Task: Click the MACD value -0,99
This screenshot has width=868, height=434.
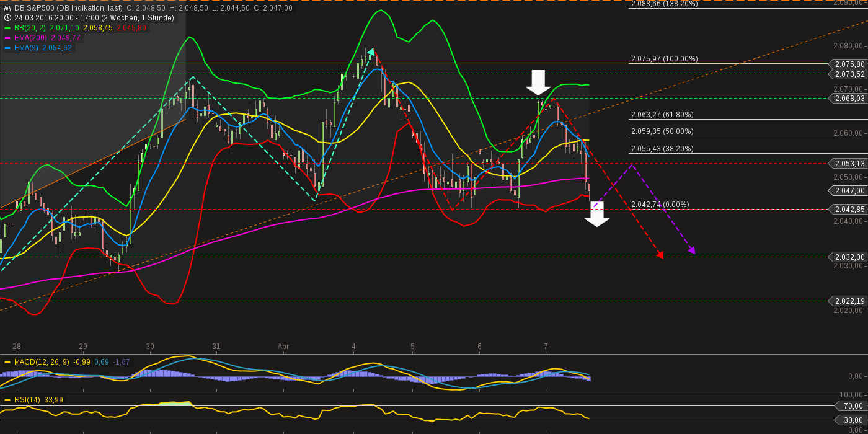Action: 82,362
